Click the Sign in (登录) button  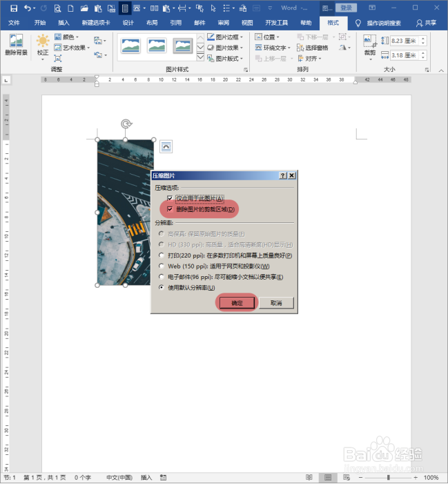point(346,8)
